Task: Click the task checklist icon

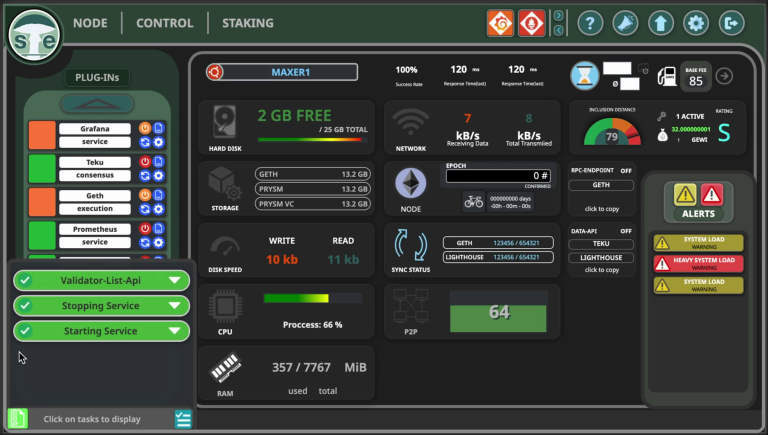Action: coord(183,419)
